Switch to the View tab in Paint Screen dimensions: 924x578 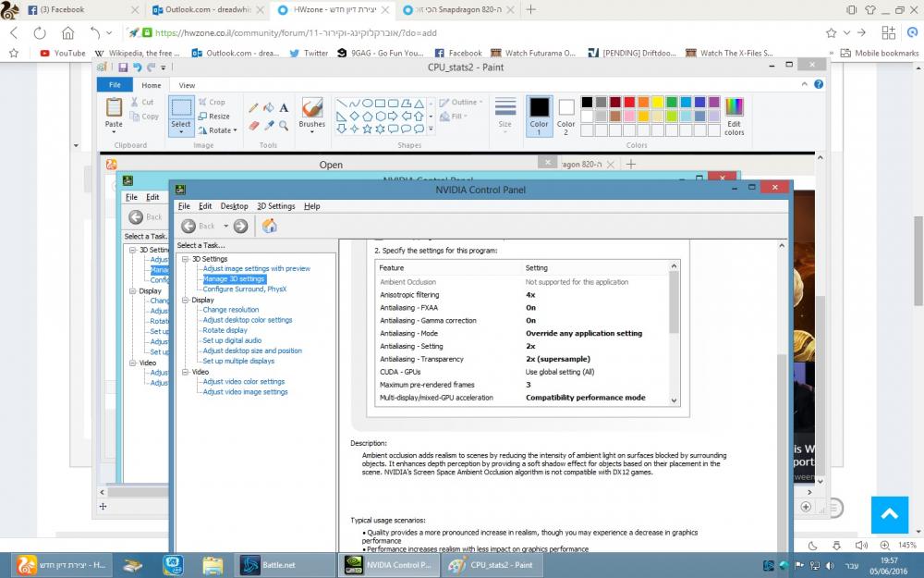(x=187, y=85)
